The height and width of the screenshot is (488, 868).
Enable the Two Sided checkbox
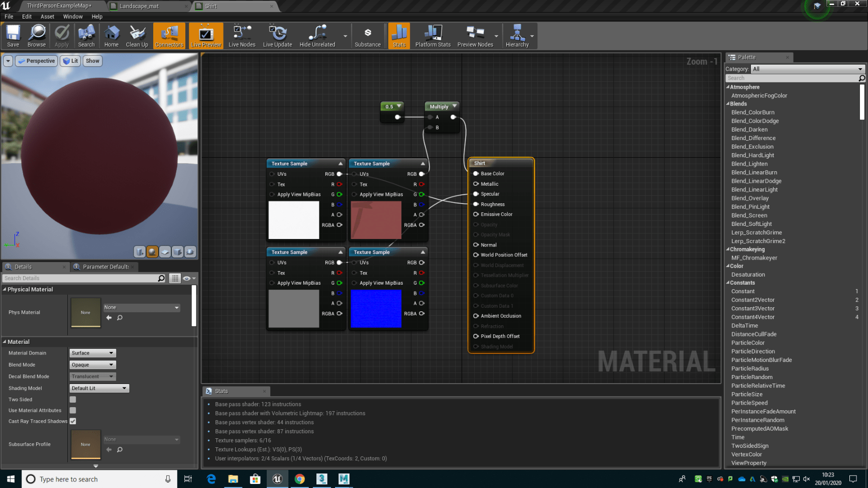point(73,400)
